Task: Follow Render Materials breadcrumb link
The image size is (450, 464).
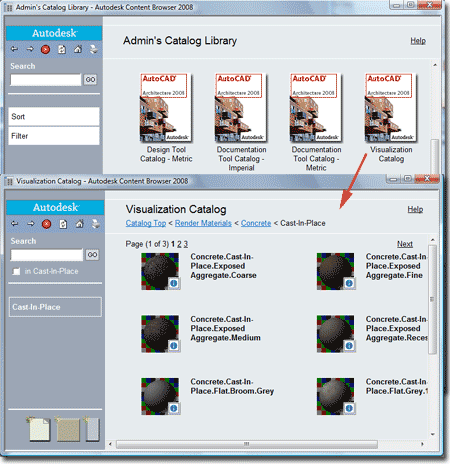Action: [203, 223]
